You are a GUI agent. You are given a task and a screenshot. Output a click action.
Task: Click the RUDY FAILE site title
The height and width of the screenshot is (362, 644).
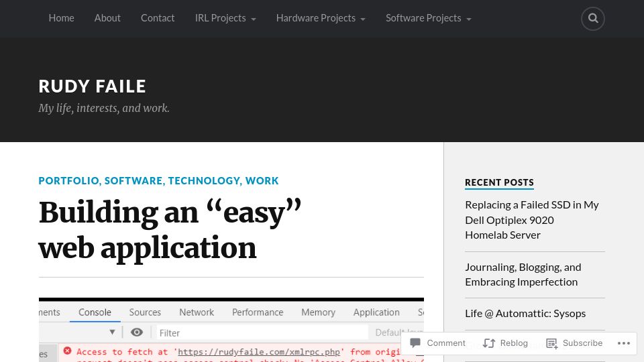pyautogui.click(x=93, y=86)
